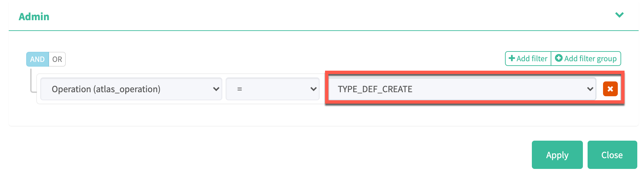Click the Add filter group text label
Viewport: 644px width, 179px height.
tap(590, 59)
